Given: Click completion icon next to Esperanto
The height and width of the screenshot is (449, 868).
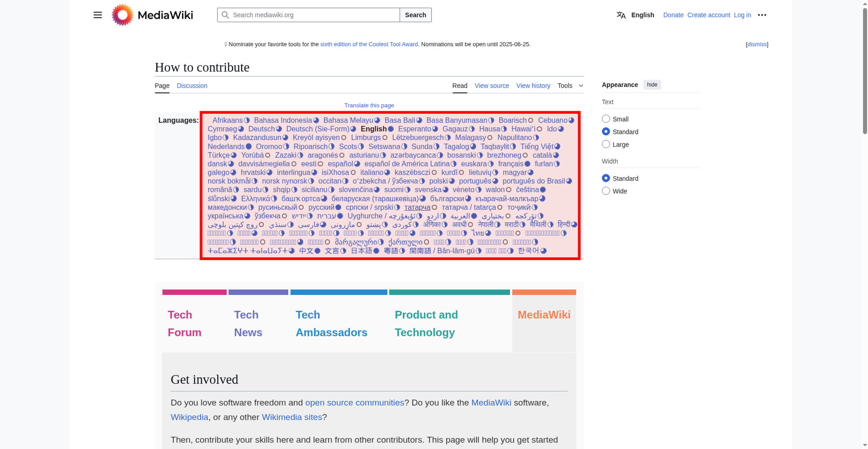Looking at the screenshot, I should click(435, 129).
